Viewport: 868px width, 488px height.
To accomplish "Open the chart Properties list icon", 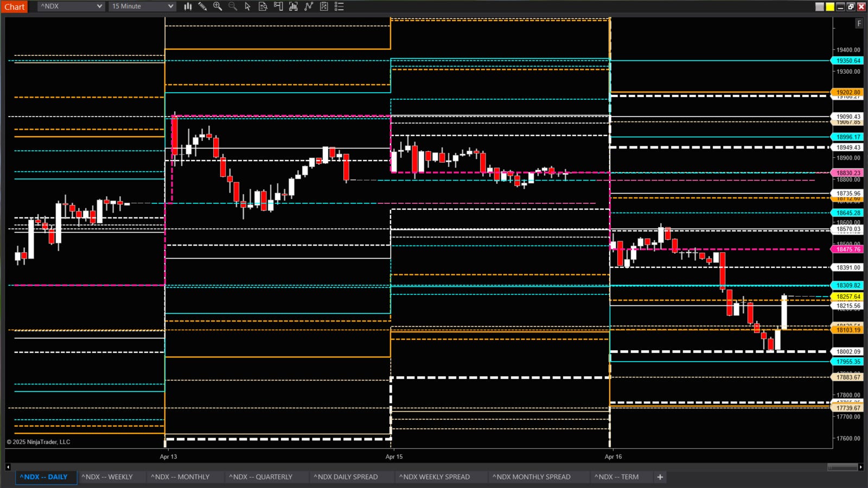I will 339,7.
